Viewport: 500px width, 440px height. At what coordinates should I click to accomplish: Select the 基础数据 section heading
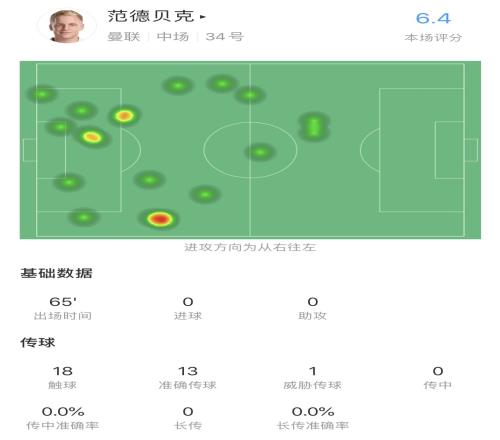pos(56,273)
